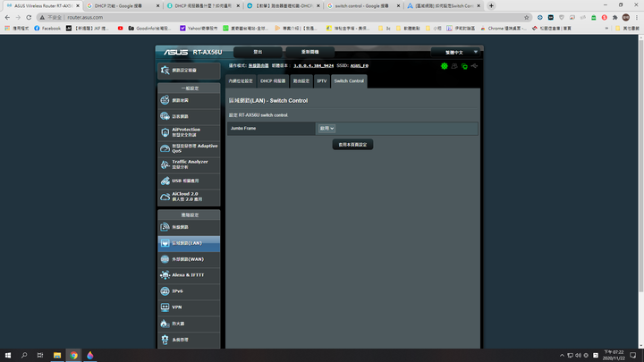Open the language selection dropdown
Screen dimensions: 644x362
tap(455, 52)
